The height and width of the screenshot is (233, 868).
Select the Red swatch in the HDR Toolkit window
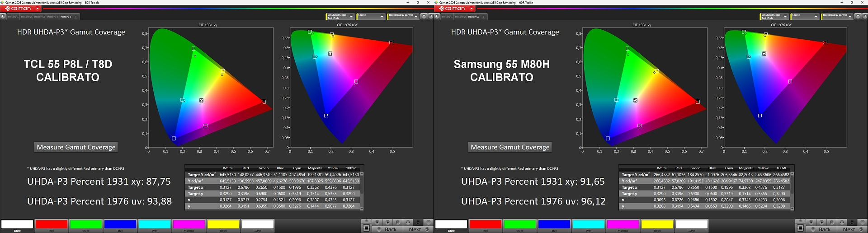tap(486, 225)
